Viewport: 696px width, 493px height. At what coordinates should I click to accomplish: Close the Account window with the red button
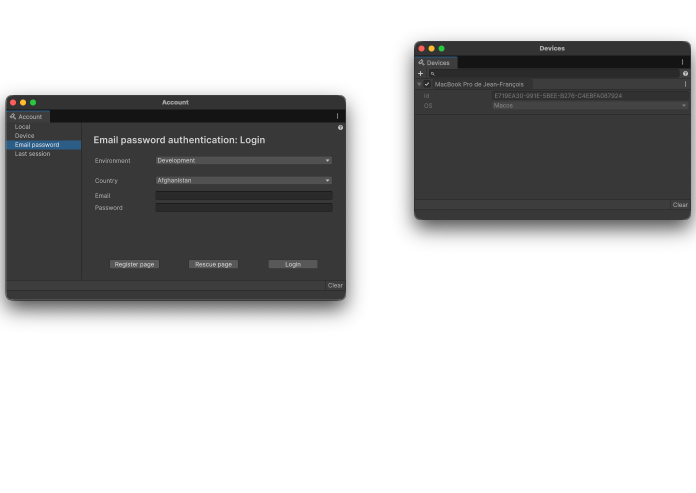[x=13, y=103]
